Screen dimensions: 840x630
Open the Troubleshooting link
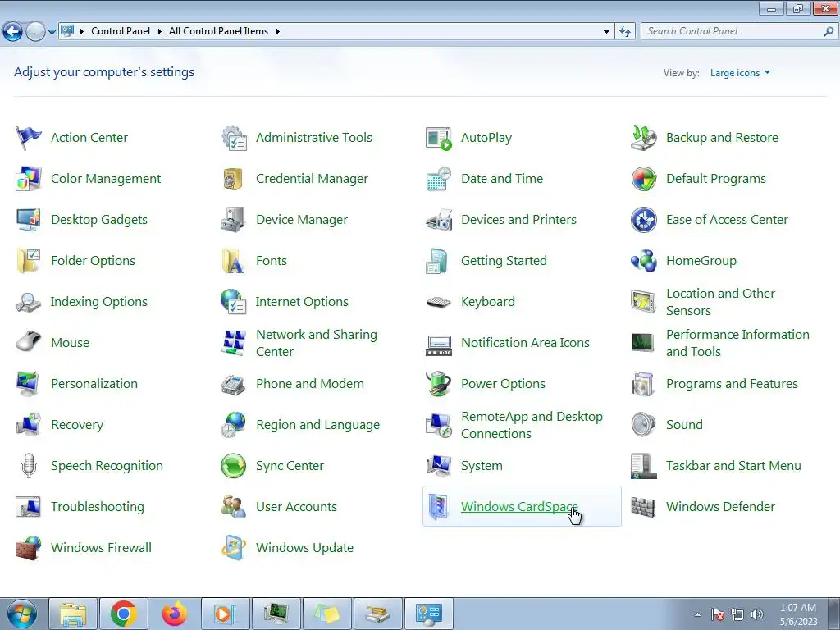click(x=98, y=507)
